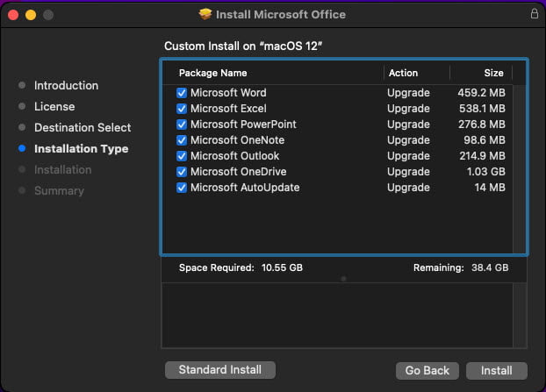Select the Microsoft OneNote row label
The width and height of the screenshot is (546, 392).
click(237, 140)
